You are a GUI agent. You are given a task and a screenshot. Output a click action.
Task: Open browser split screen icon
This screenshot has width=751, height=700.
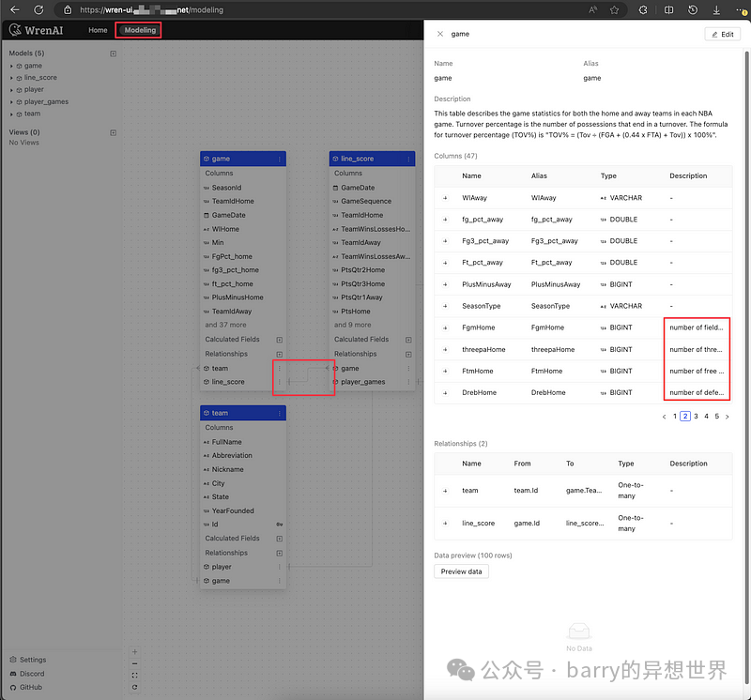pos(668,9)
